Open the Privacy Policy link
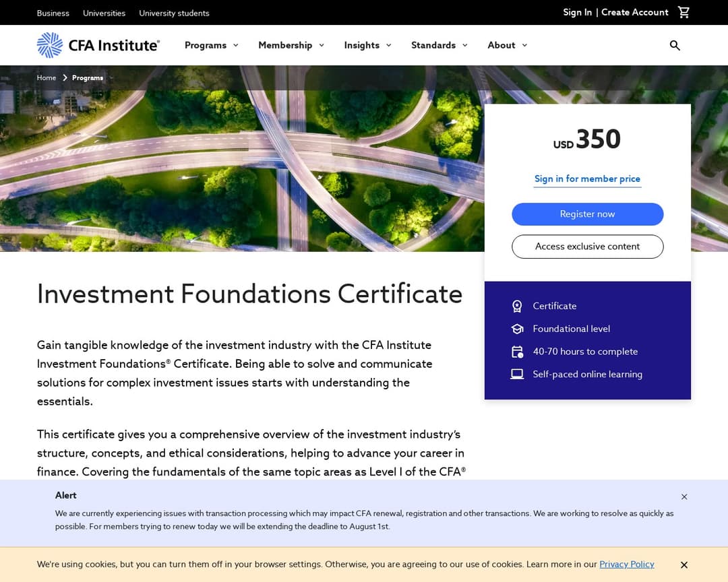Image resolution: width=728 pixels, height=582 pixels. coord(627,564)
